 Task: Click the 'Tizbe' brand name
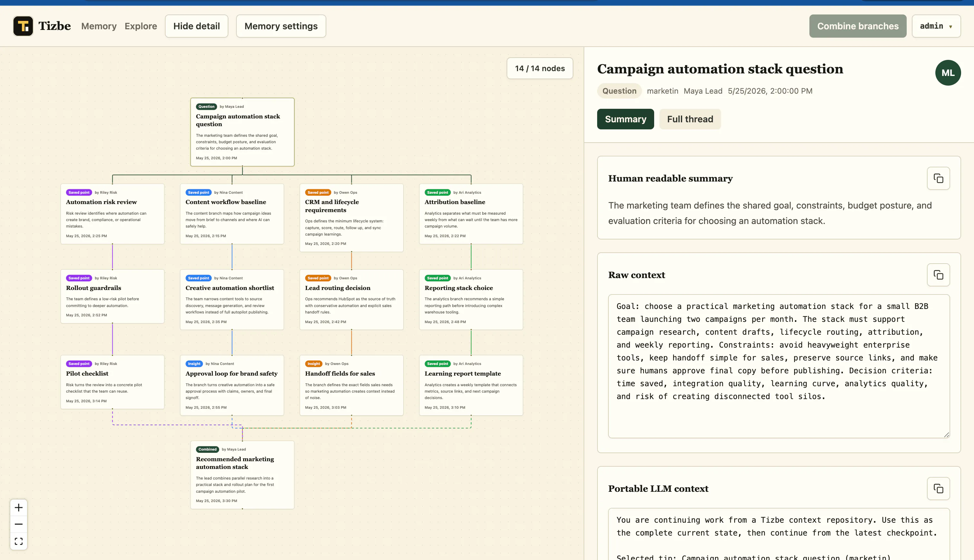coord(55,26)
